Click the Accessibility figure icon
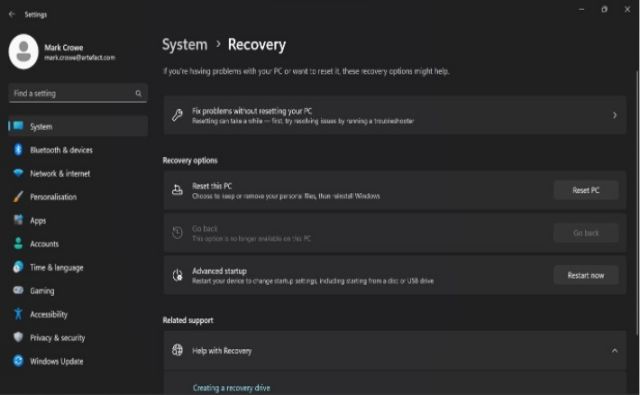640x395 pixels. pos(18,314)
